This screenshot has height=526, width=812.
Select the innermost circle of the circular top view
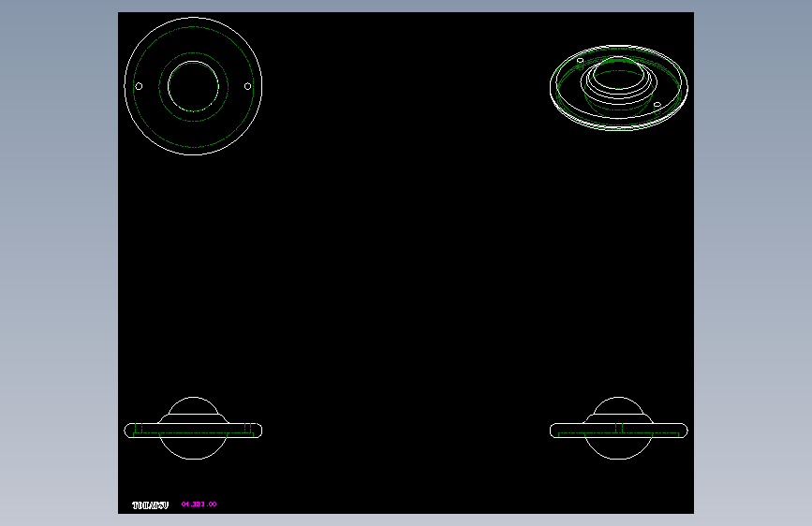click(193, 86)
